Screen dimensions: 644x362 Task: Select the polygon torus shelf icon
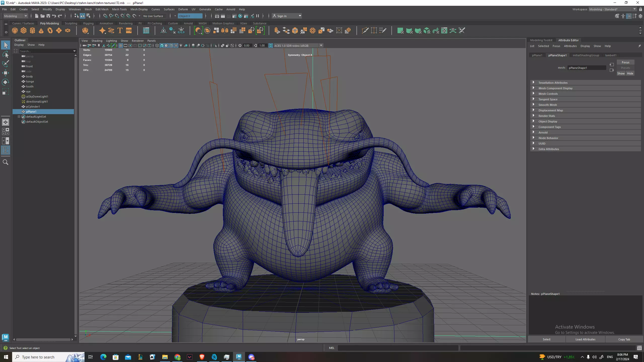(x=50, y=31)
